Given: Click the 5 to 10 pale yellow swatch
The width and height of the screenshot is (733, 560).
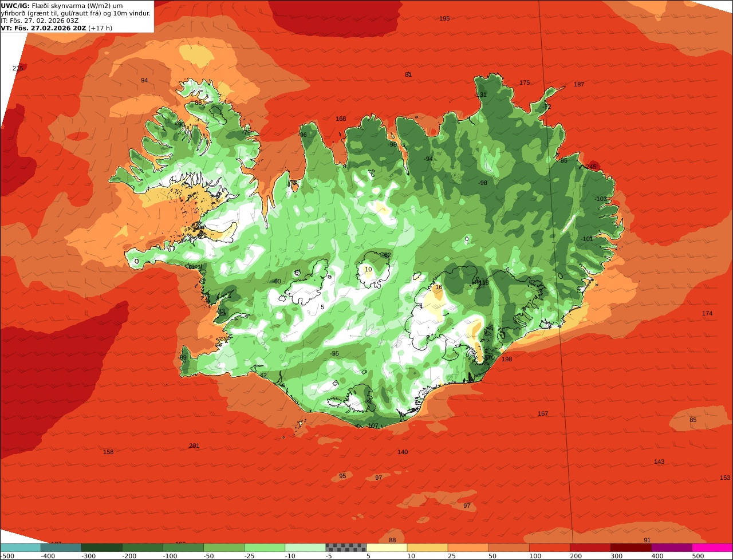Looking at the screenshot, I should [387, 547].
